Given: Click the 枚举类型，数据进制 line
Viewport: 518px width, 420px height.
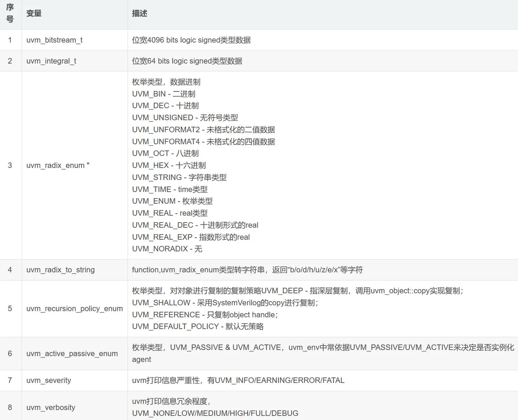Looking at the screenshot, I should coord(166,82).
